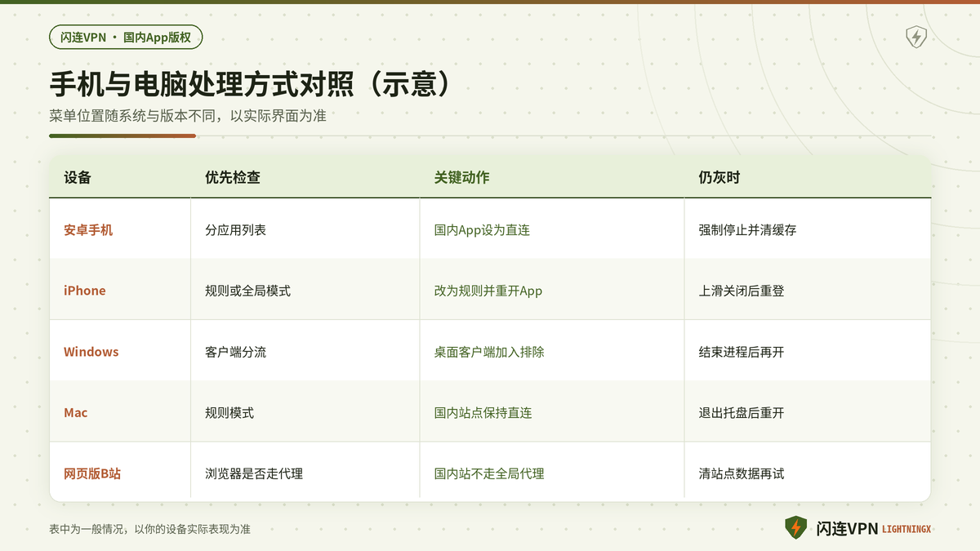Viewport: 980px width, 551px height.
Task: Click the 关键动作 column header
Action: 462,177
